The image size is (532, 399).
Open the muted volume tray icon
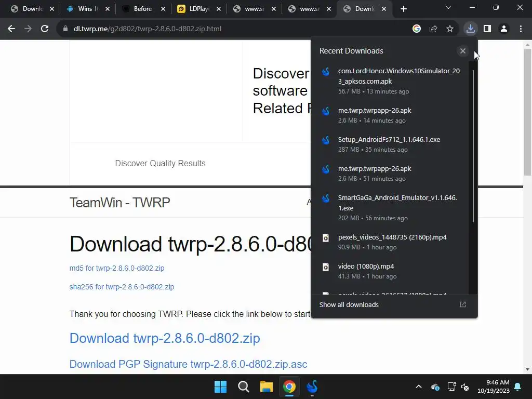coord(465,387)
